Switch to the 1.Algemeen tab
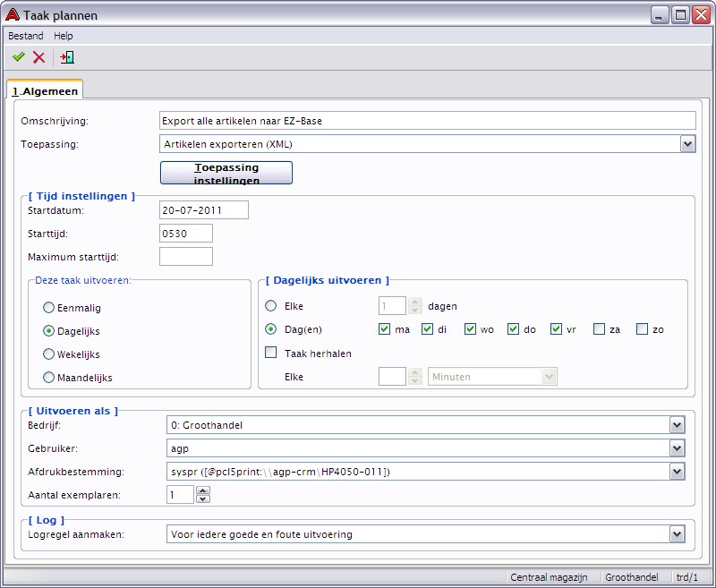Screen dimensions: 716x588 click(45, 91)
